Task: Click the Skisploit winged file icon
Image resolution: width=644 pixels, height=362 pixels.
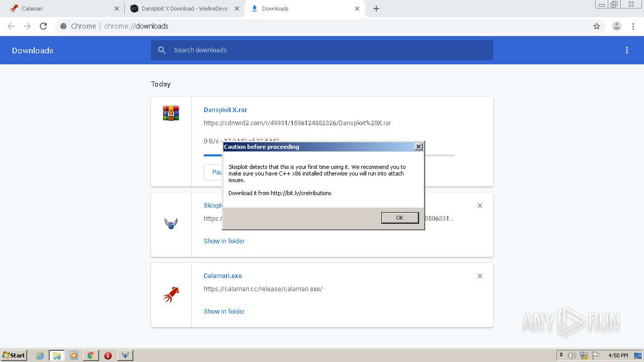Action: (171, 224)
